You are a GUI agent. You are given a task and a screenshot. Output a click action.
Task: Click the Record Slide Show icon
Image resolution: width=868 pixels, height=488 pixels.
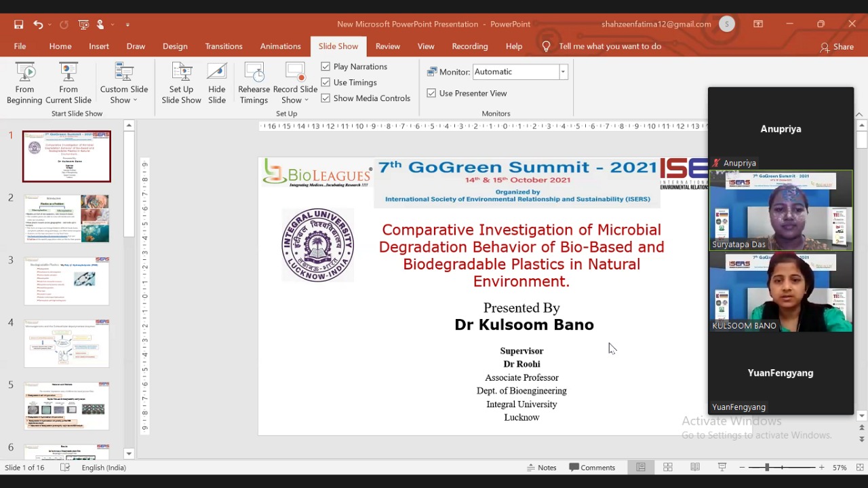click(x=295, y=73)
